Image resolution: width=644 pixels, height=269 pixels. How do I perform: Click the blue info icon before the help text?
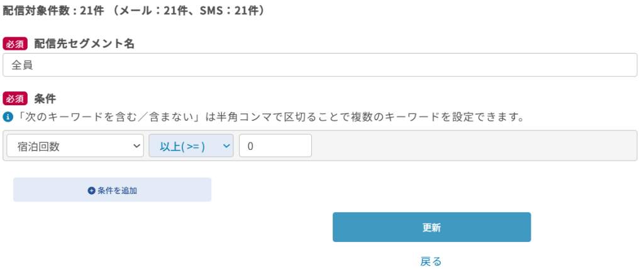coord(8,117)
